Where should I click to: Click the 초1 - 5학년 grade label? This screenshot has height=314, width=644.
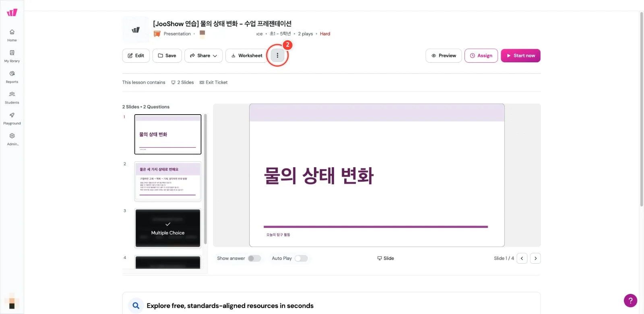point(280,34)
